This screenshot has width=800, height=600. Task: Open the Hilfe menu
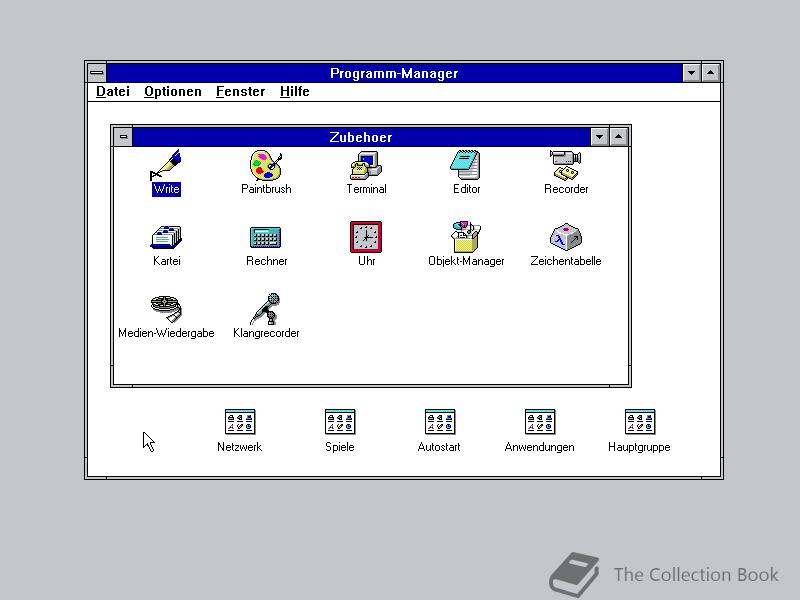(294, 91)
